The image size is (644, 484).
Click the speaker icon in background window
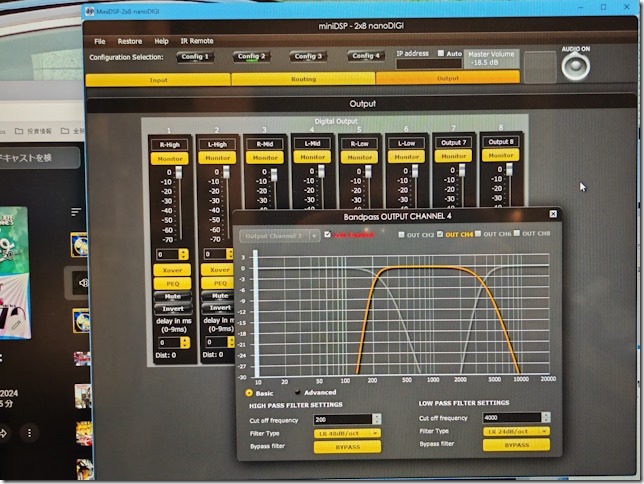[x=83, y=283]
